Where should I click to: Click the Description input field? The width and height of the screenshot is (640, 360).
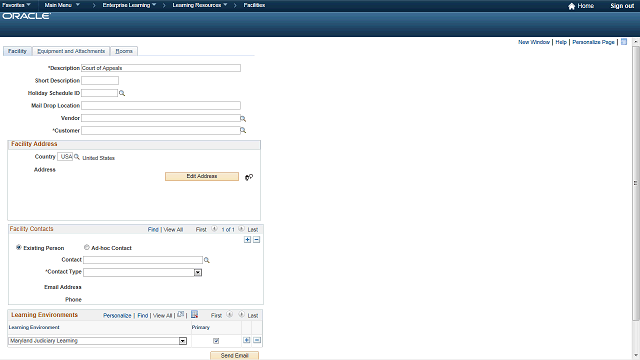pos(161,68)
